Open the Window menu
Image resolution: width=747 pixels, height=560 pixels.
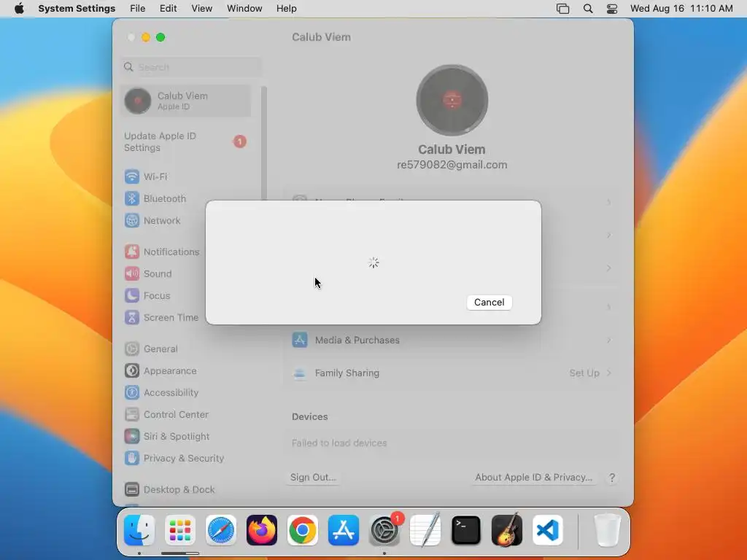(x=244, y=9)
